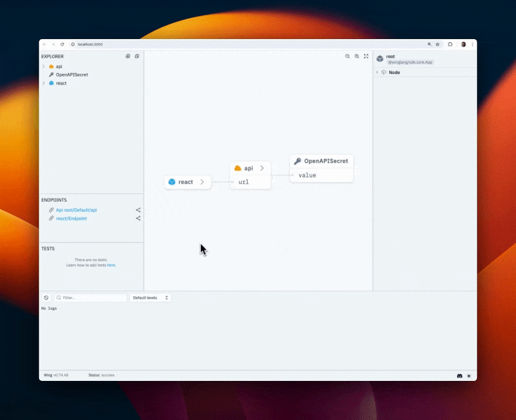Click the ENDPOINTS panel heading

coord(54,200)
